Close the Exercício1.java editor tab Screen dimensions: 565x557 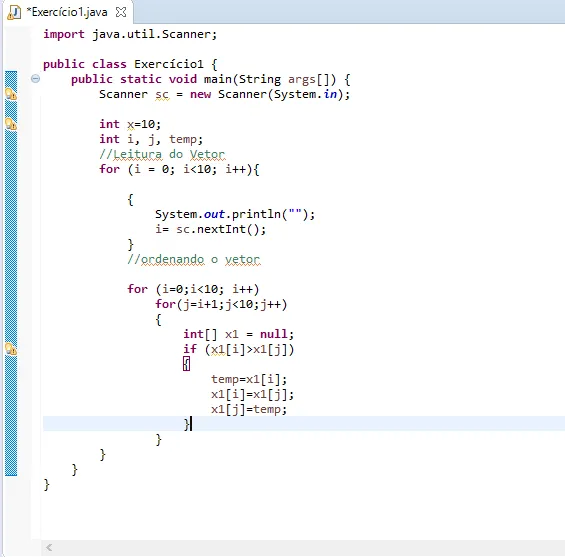click(121, 12)
